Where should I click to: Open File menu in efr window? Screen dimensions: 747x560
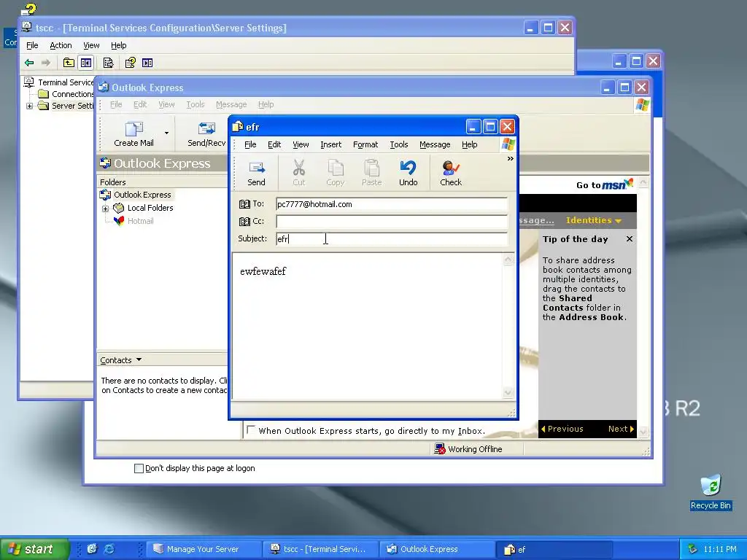pos(250,144)
